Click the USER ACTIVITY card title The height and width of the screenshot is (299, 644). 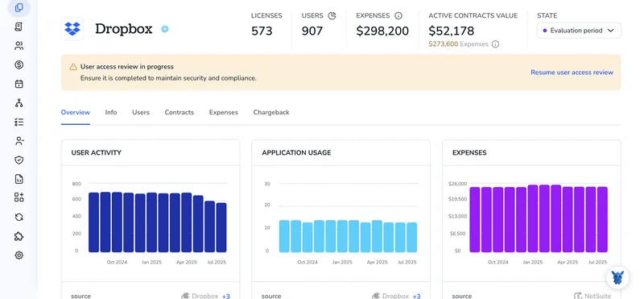tap(97, 152)
